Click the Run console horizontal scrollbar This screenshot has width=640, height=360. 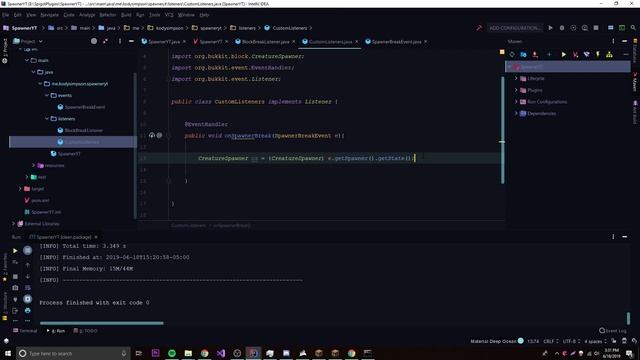[102, 323]
